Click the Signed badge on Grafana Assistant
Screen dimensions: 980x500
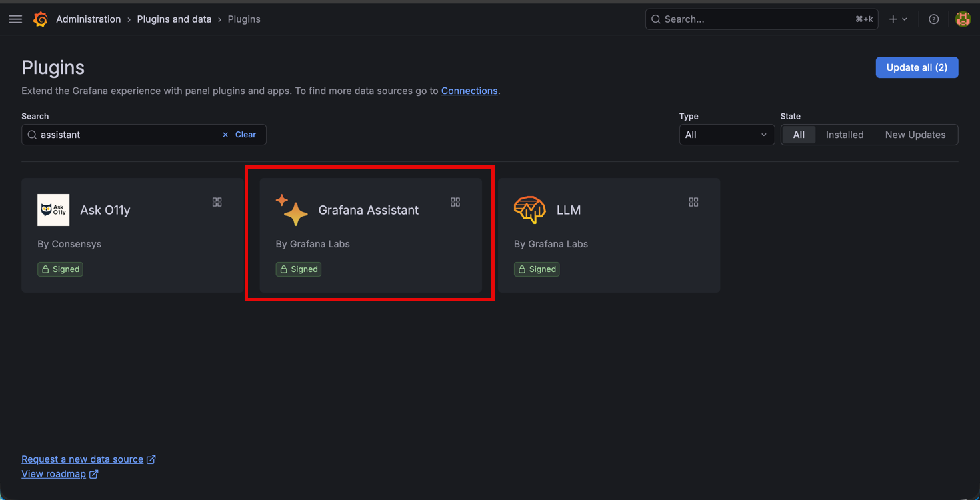point(299,269)
